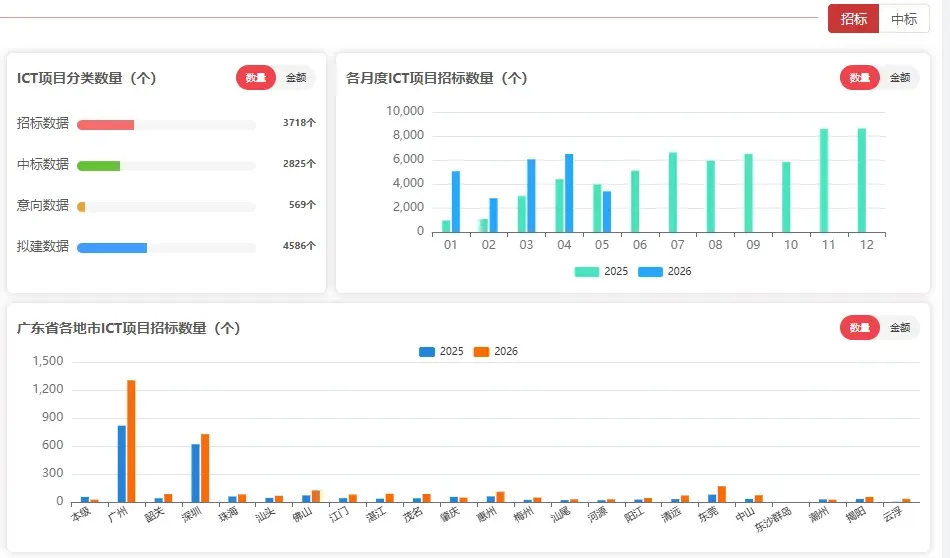The width and height of the screenshot is (950, 558).
Task: Click the orange 2026 bar for 佛山
Action: (316, 496)
